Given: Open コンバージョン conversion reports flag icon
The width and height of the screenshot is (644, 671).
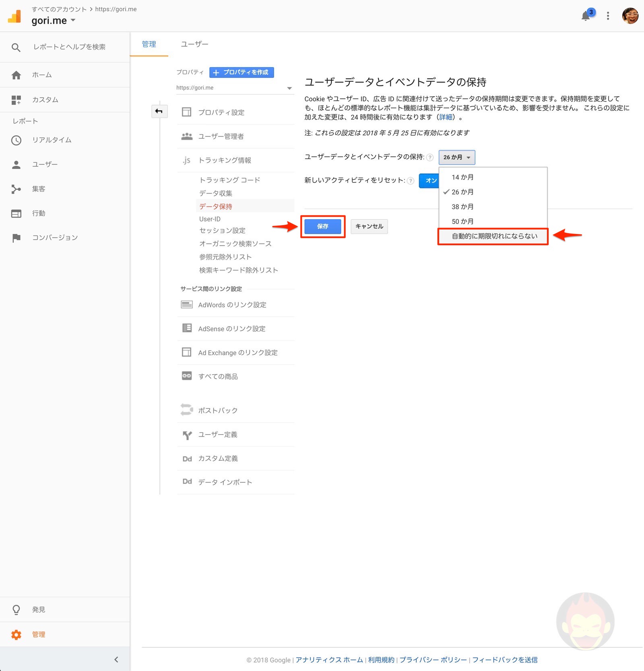Looking at the screenshot, I should tap(16, 238).
